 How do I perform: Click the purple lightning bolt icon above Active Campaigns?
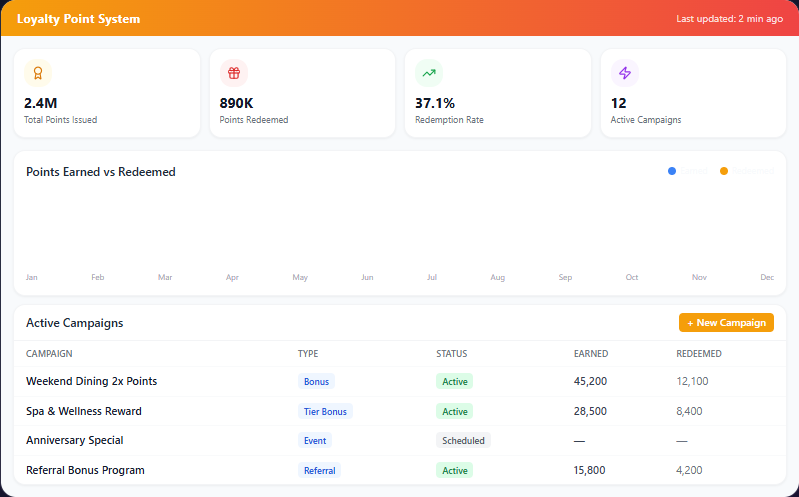point(625,73)
